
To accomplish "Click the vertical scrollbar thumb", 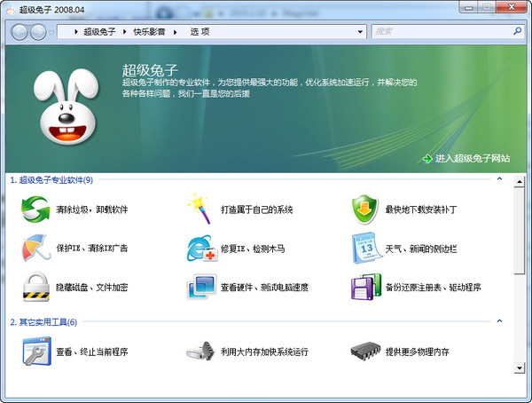I will click(x=519, y=231).
